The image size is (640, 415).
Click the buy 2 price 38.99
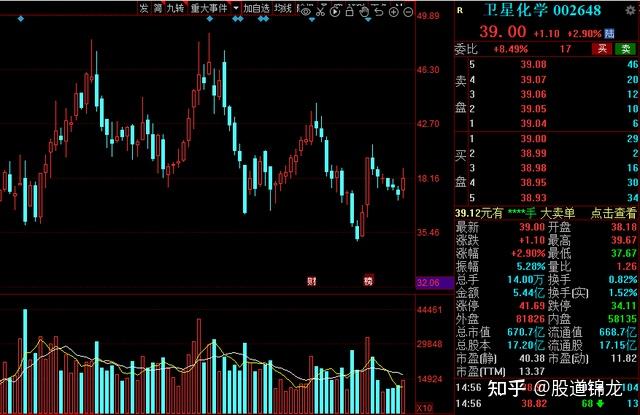pyautogui.click(x=533, y=153)
